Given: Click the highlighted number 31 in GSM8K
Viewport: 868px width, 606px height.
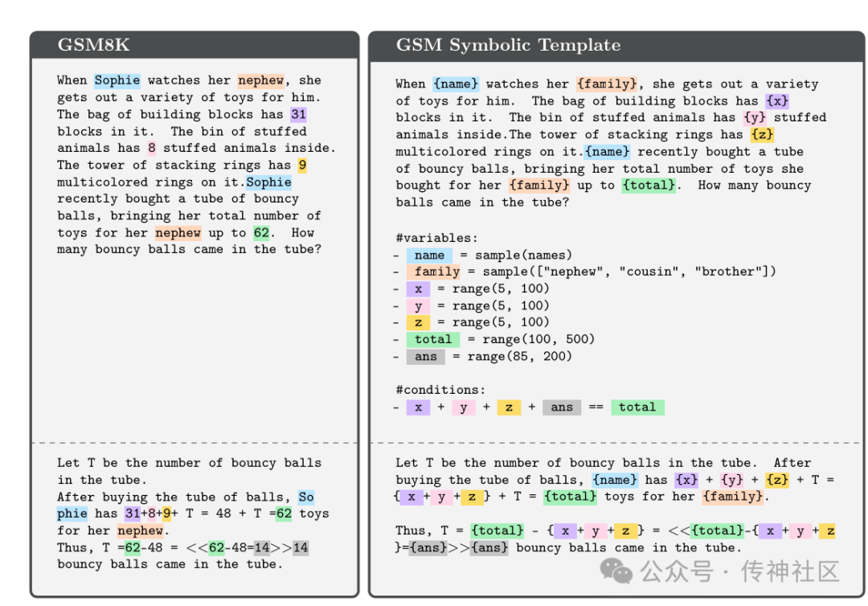Looking at the screenshot, I should (298, 115).
